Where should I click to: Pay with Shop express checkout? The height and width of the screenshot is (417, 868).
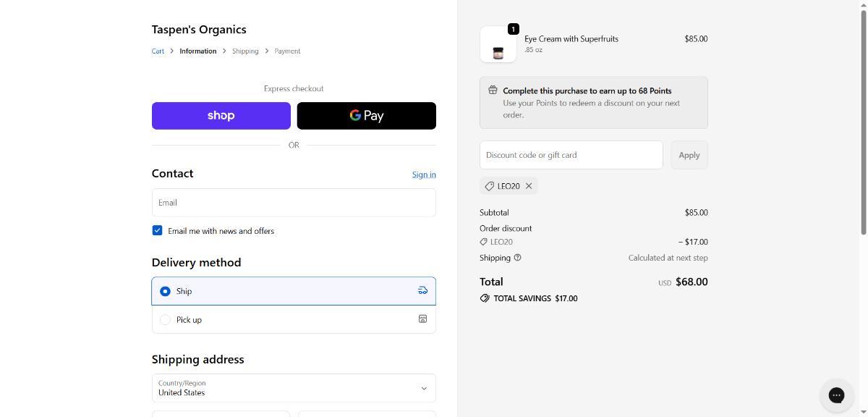221,116
